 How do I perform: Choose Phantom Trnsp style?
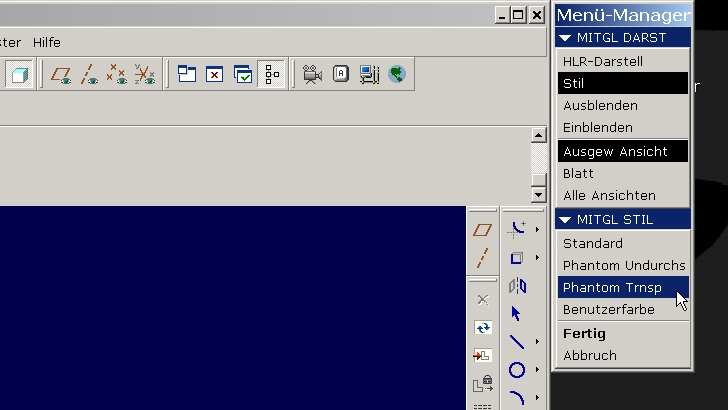tap(623, 287)
